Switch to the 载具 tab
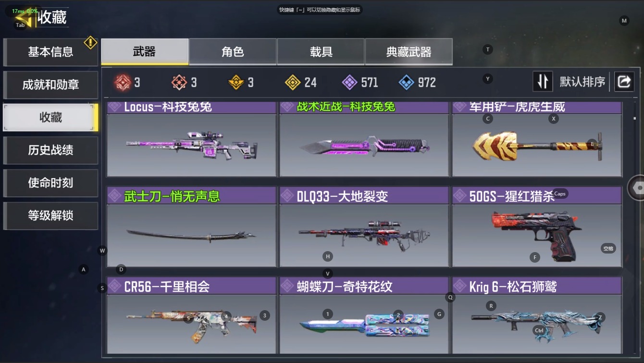This screenshot has width=644, height=363. 321,52
